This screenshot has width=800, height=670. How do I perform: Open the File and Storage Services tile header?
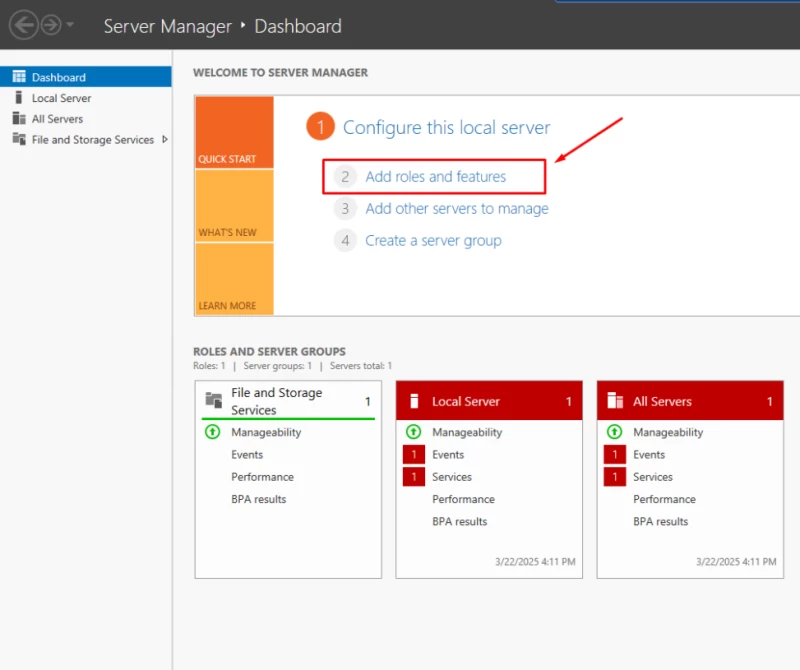coord(288,401)
